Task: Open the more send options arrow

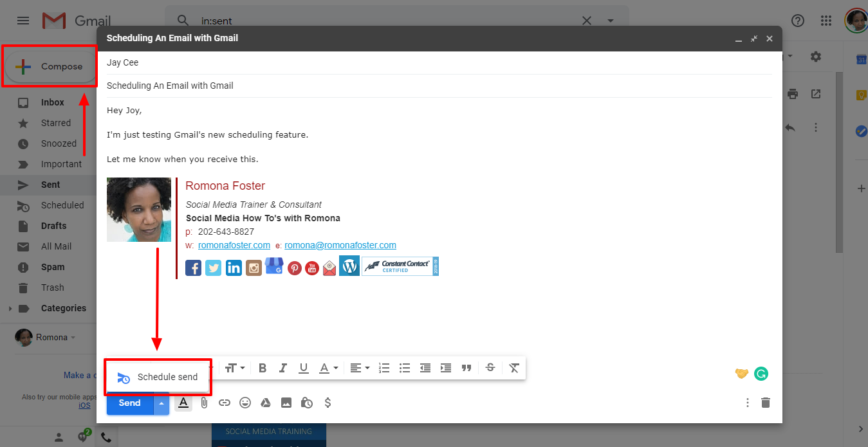Action: [162, 403]
